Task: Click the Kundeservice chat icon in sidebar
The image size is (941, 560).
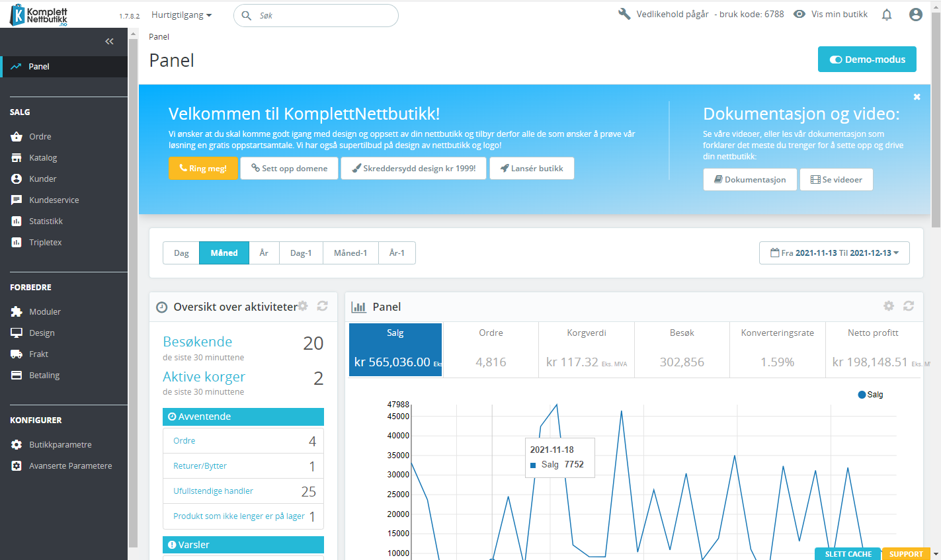Action: click(17, 200)
